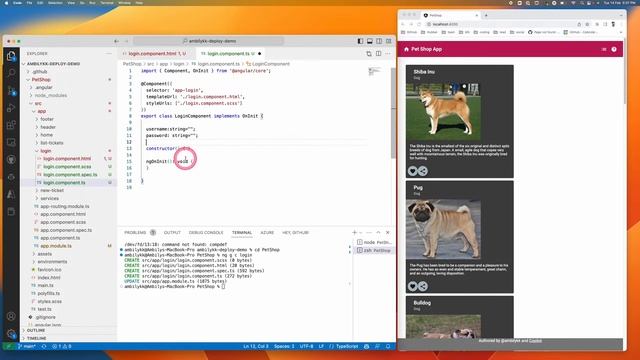640x360 pixels.
Task: Open Accounts menu in the activity bar
Action: pos(11,316)
